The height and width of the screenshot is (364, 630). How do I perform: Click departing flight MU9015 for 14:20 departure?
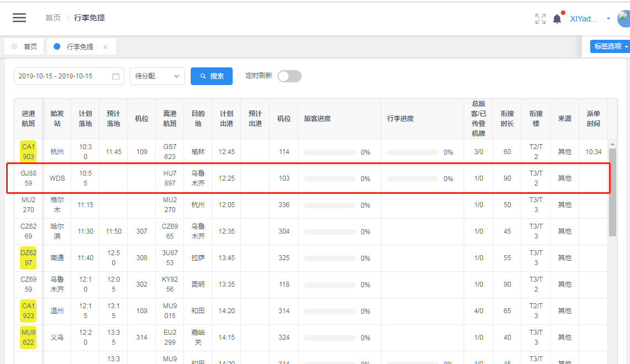pyautogui.click(x=170, y=311)
